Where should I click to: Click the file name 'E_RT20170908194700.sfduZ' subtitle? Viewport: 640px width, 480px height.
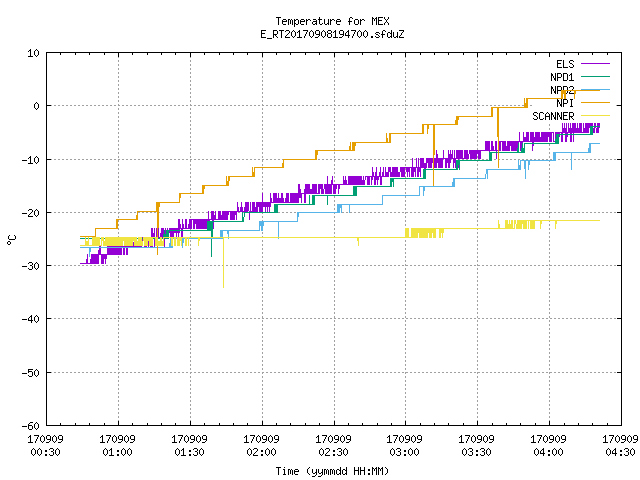pyautogui.click(x=332, y=34)
